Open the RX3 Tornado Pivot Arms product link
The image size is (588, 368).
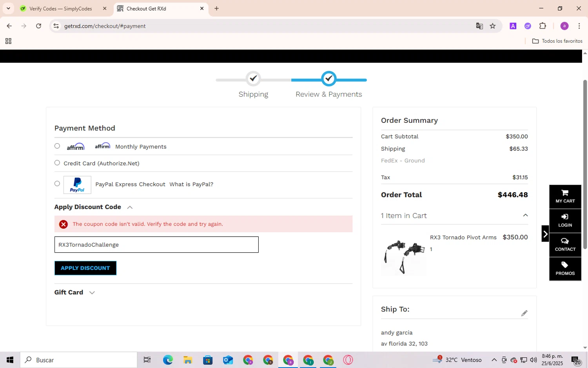463,237
